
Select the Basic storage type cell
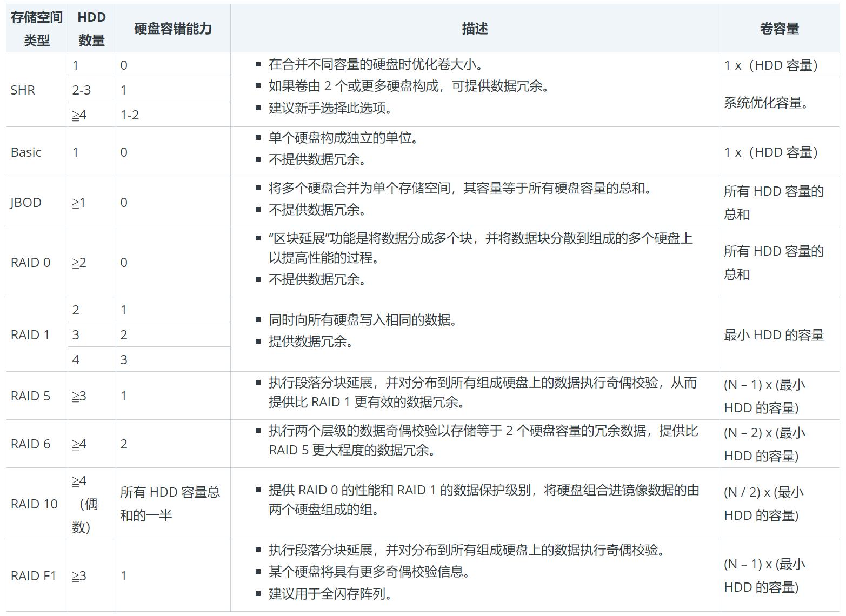(26, 152)
